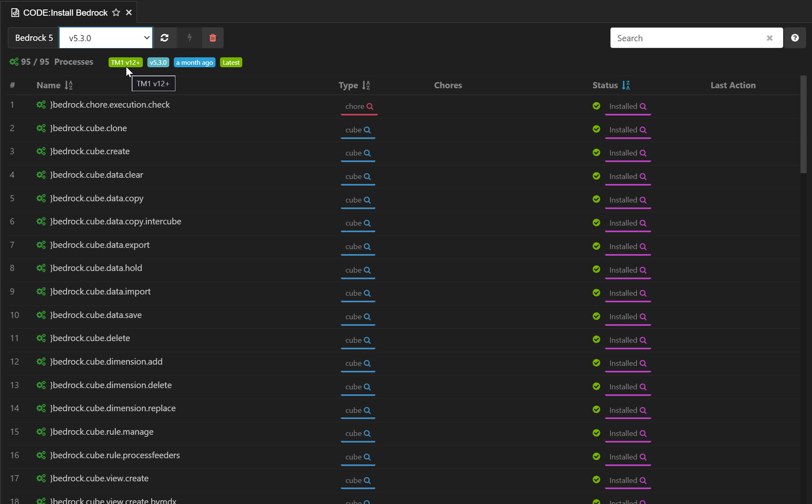The image size is (812, 504).
Task: Click the red trash delete icon
Action: click(213, 38)
